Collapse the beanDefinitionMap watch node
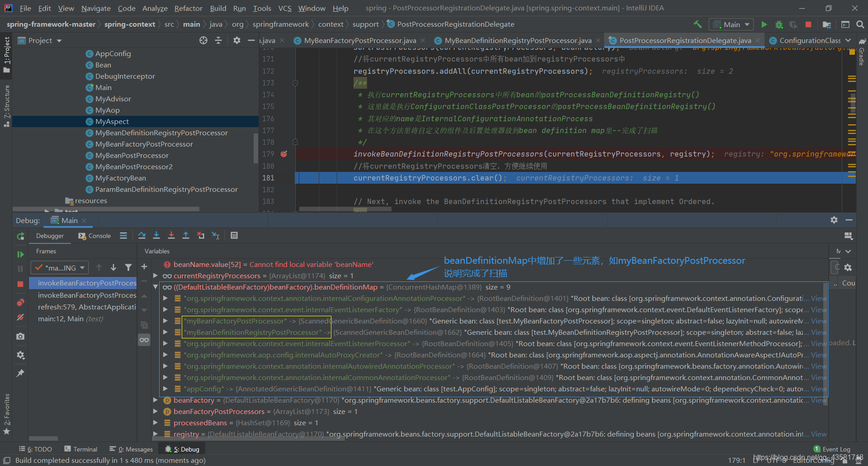Image resolution: width=868 pixels, height=466 pixels. click(155, 287)
